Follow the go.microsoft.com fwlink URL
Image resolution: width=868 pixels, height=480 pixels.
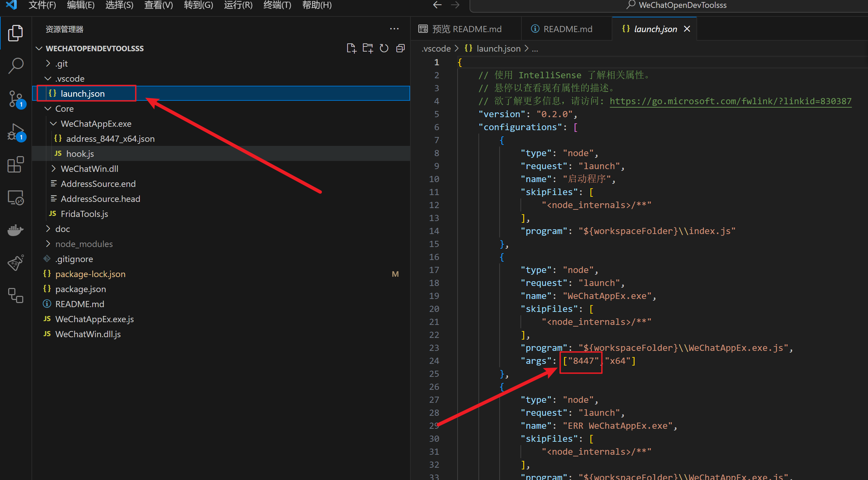(x=731, y=101)
